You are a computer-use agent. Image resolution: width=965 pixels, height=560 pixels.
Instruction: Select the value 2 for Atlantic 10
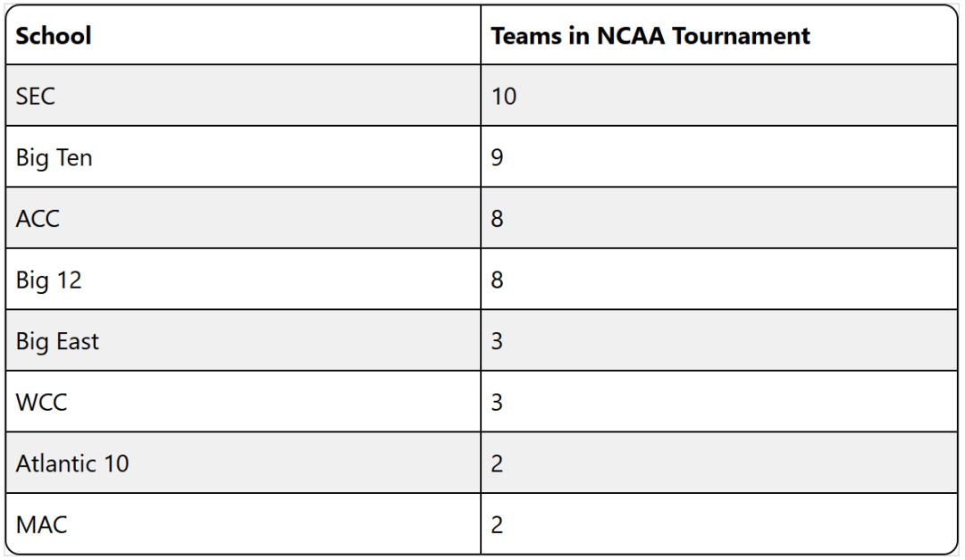pyautogui.click(x=498, y=464)
